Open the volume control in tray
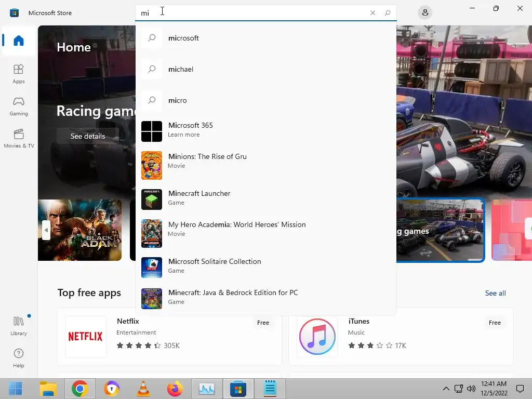 click(471, 389)
